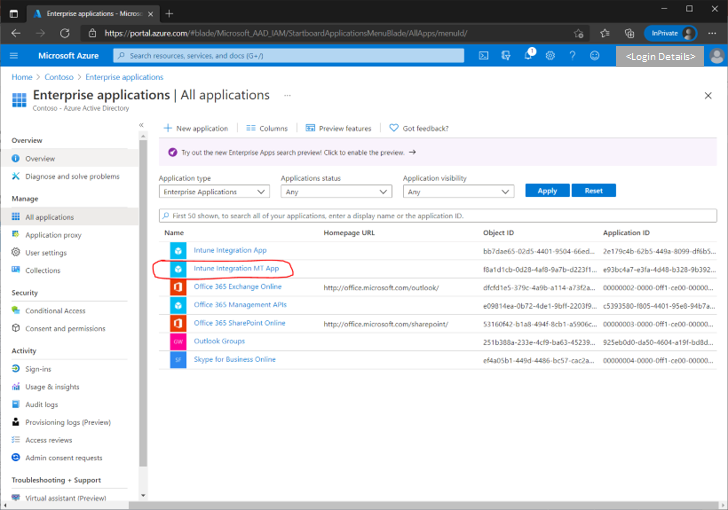Open Intune Integration MT App link
Viewport: 728px width, 510px height.
tap(235, 268)
